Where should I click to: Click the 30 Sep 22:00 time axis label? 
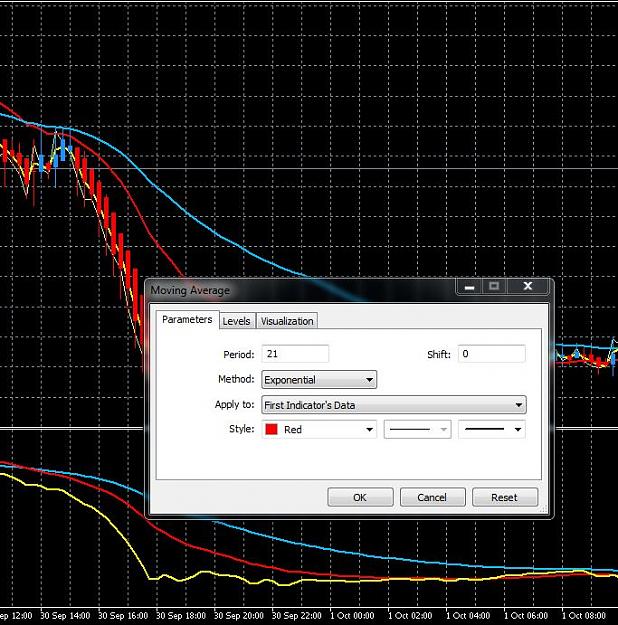(297, 616)
